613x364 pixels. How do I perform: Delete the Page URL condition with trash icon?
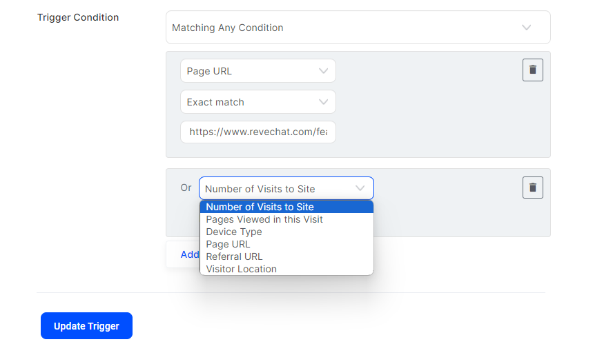(532, 70)
